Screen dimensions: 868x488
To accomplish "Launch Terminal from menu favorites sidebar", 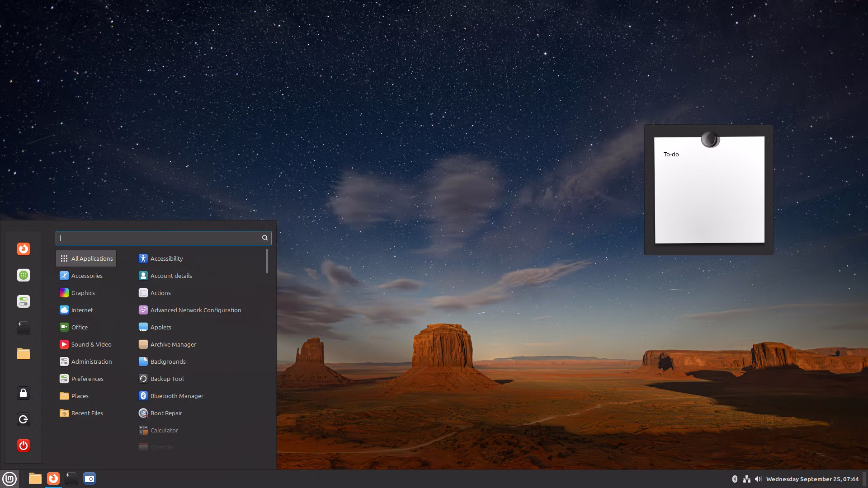I will tap(24, 327).
